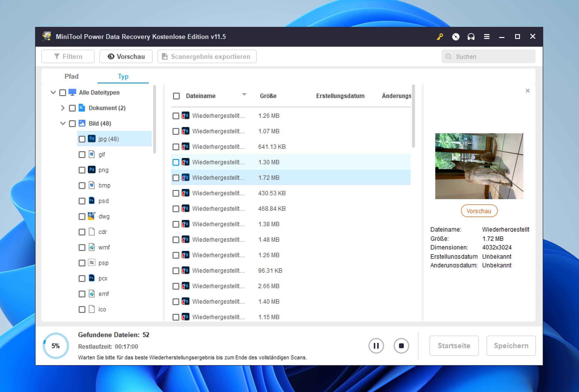579x392 pixels.
Task: Select the file sized 468.84 KB
Action: (x=291, y=209)
